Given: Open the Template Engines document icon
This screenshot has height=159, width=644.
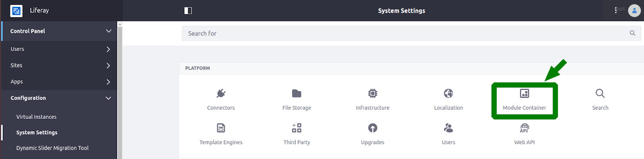Looking at the screenshot, I should [221, 128].
